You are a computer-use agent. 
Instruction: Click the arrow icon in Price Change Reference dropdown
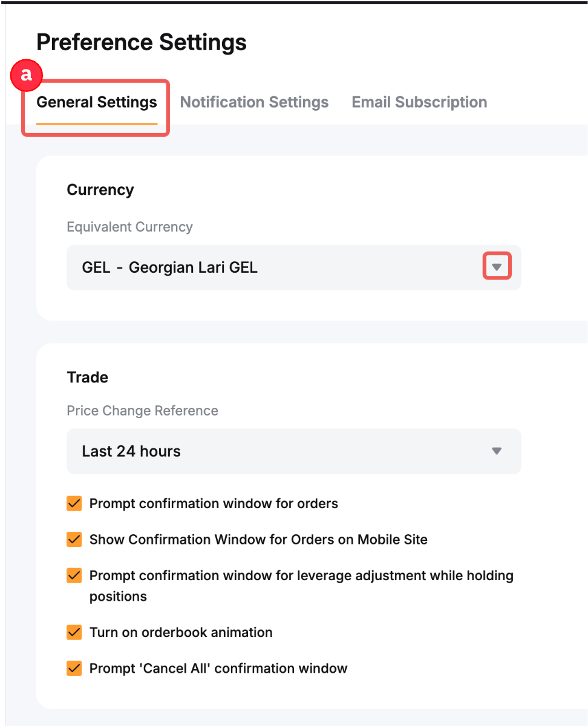click(x=497, y=451)
